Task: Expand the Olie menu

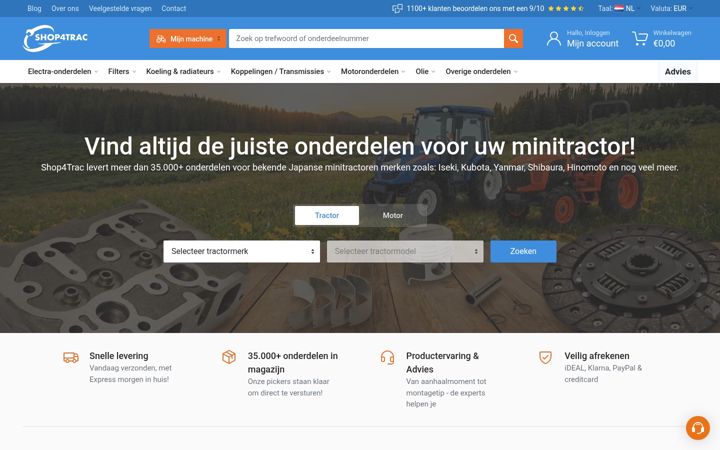Action: pyautogui.click(x=425, y=72)
